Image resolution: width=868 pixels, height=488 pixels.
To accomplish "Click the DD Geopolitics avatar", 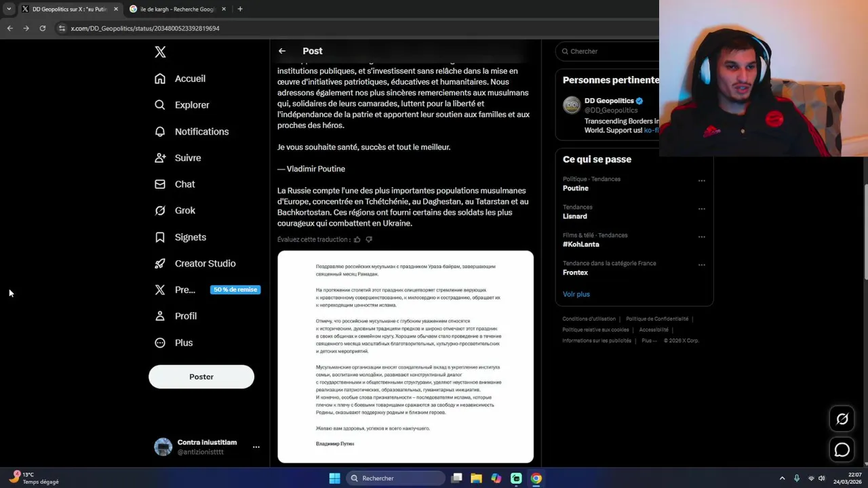I will point(572,105).
